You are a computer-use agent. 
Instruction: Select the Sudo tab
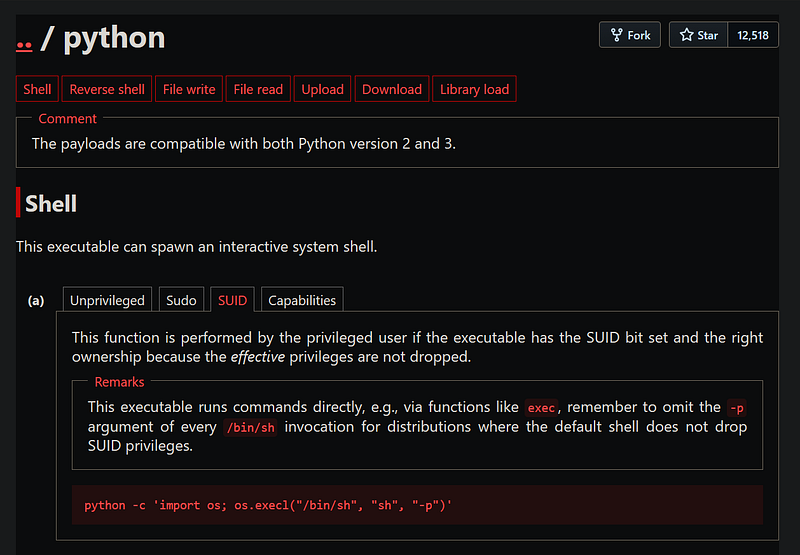click(x=181, y=300)
